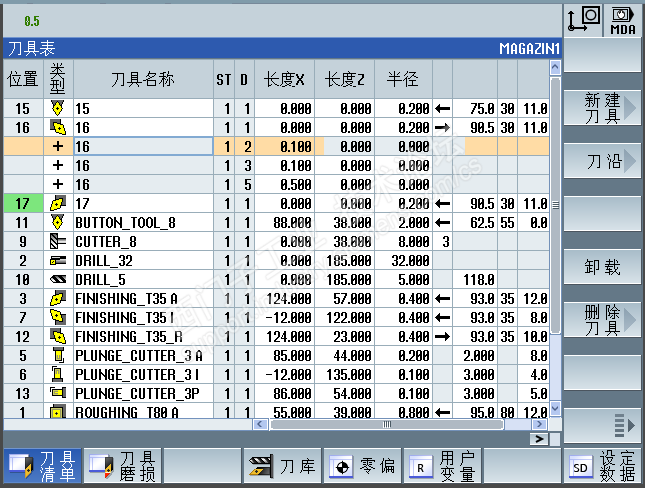
Task: Click the plus edge icon for D2 row
Action: [58, 146]
